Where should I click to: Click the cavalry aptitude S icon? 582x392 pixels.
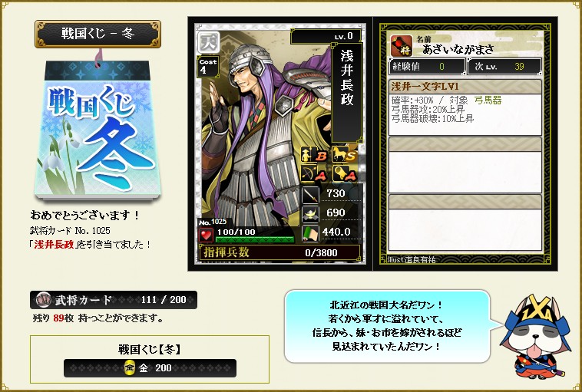pos(345,154)
